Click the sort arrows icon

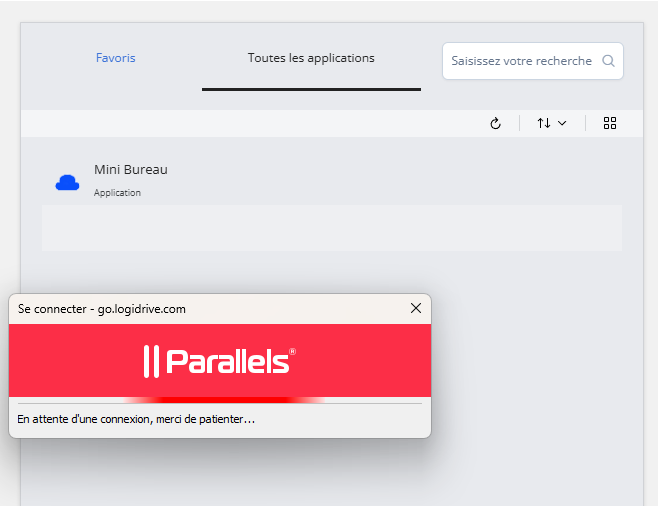(543, 123)
